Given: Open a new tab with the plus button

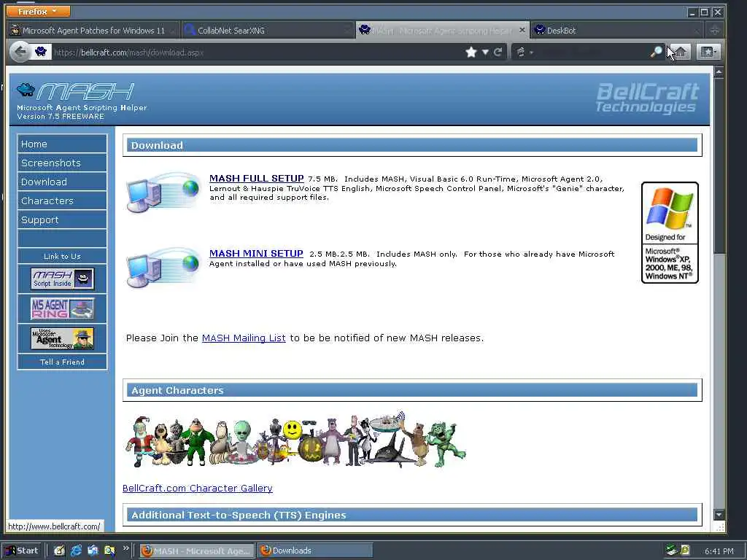Looking at the screenshot, I should point(714,31).
